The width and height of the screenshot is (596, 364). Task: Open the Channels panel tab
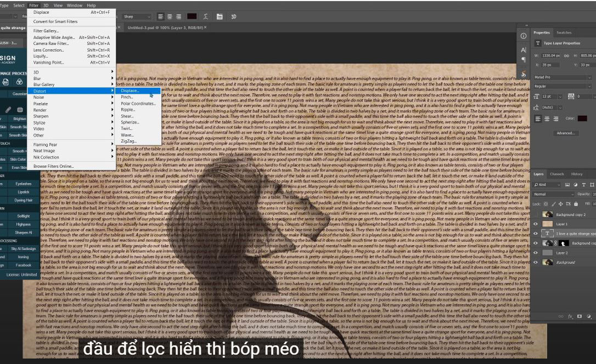[x=556, y=174]
